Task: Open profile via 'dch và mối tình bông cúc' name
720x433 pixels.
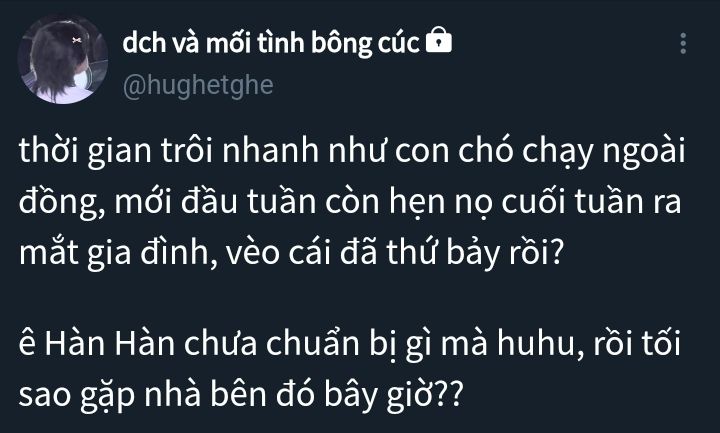Action: pos(271,43)
